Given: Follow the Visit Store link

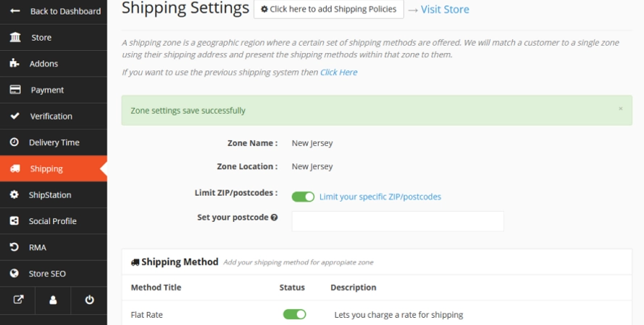Looking at the screenshot, I should pyautogui.click(x=445, y=9).
